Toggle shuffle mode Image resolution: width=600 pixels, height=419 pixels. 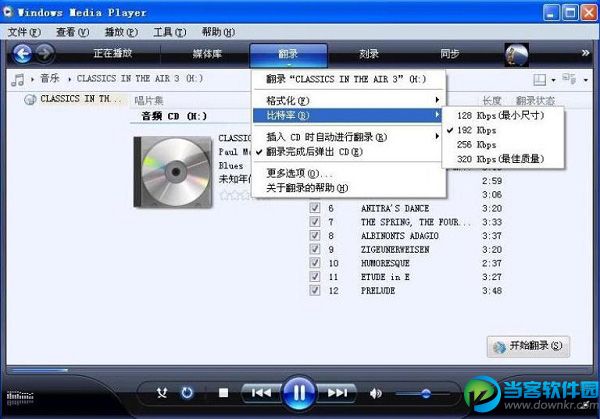pos(162,393)
